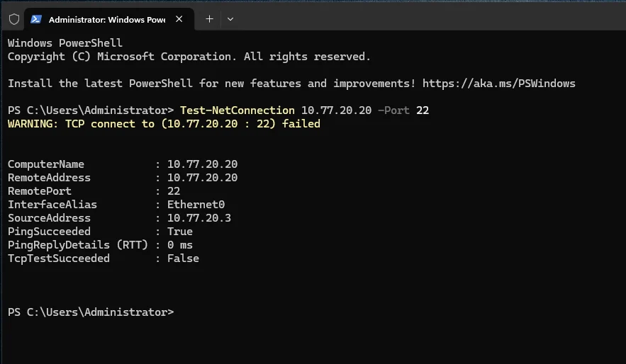Click the RemotePort label
The height and width of the screenshot is (364, 626).
point(40,191)
